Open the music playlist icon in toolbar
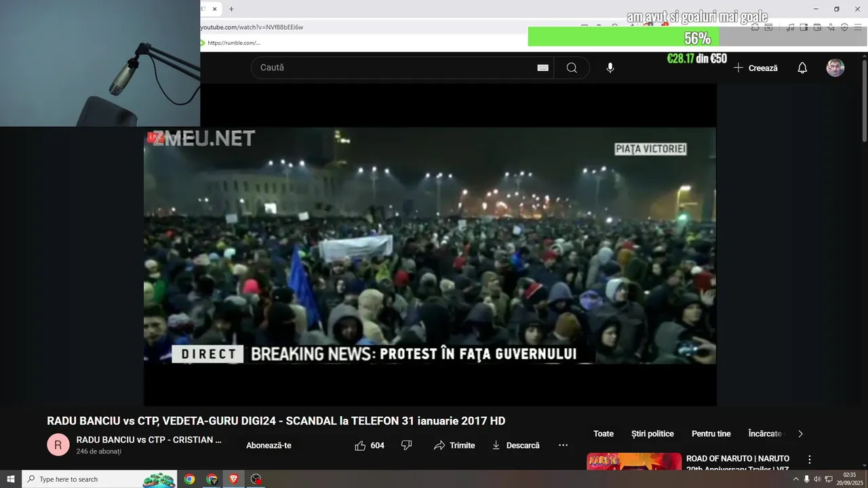This screenshot has width=868, height=488. tap(790, 27)
